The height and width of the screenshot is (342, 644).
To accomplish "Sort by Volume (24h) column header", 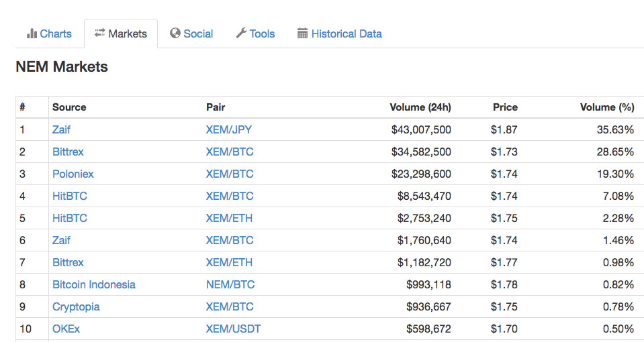I will [420, 107].
